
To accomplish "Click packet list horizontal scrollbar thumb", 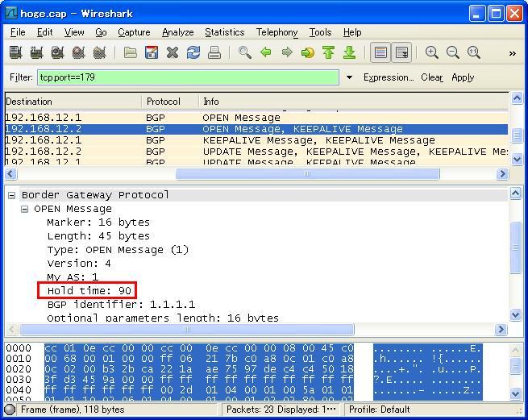I will pyautogui.click(x=307, y=174).
